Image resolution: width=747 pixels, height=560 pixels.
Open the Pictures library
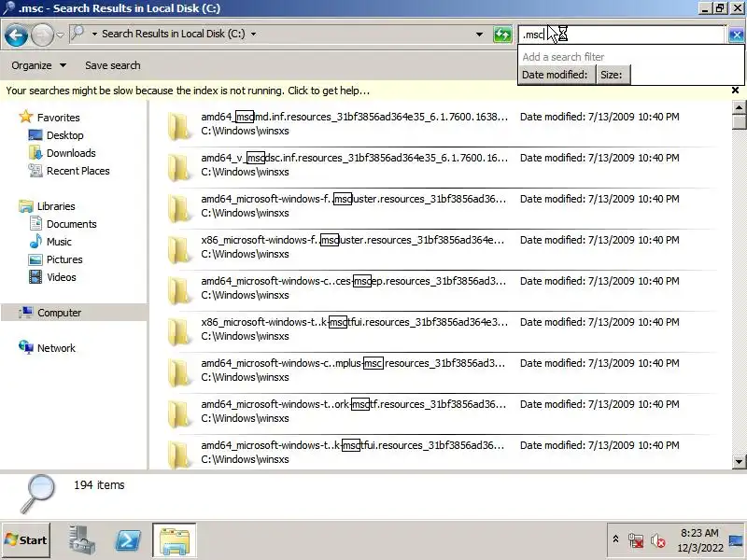point(64,259)
